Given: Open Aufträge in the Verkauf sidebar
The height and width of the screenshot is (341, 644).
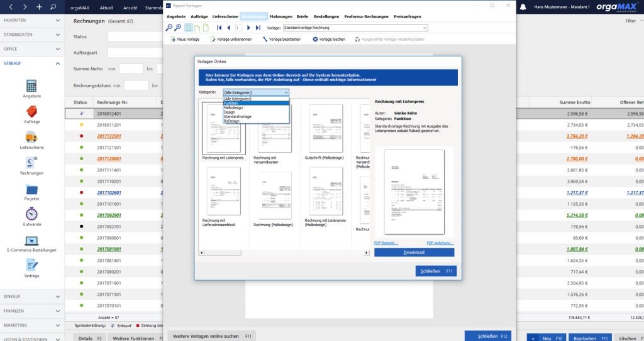Looking at the screenshot, I should 31,115.
